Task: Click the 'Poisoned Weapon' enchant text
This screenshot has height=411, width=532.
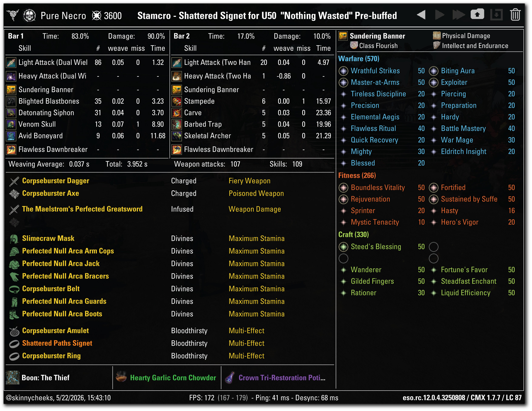Action: (256, 193)
